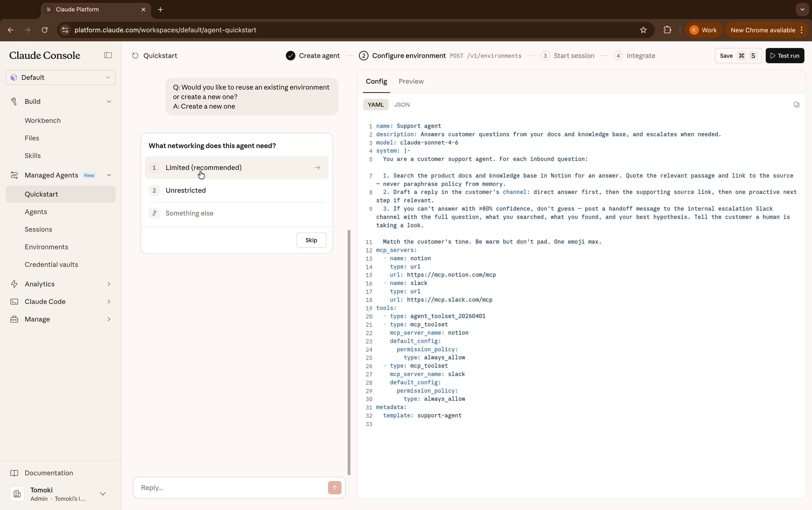This screenshot has height=510, width=812.
Task: Open a new browser tab
Action: tap(160, 10)
